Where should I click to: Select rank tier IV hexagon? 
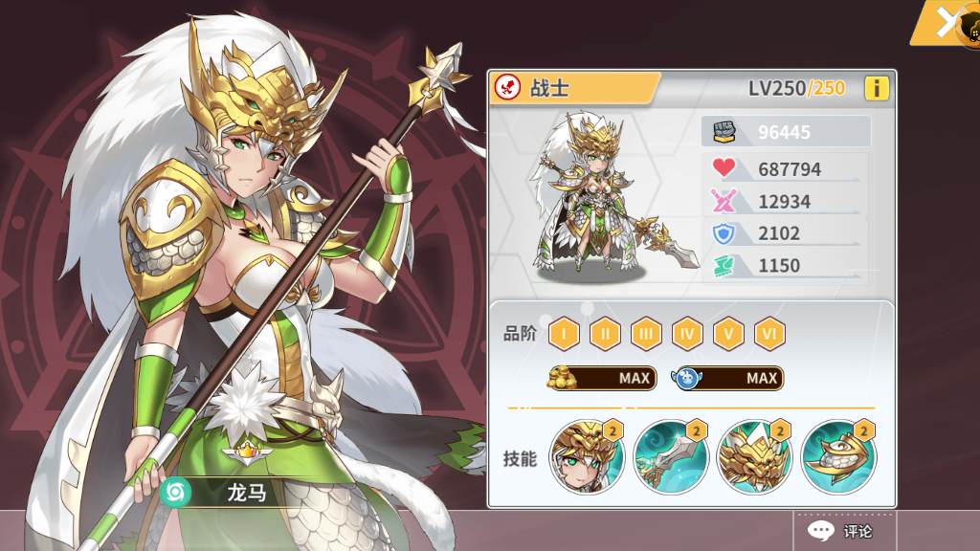point(687,334)
